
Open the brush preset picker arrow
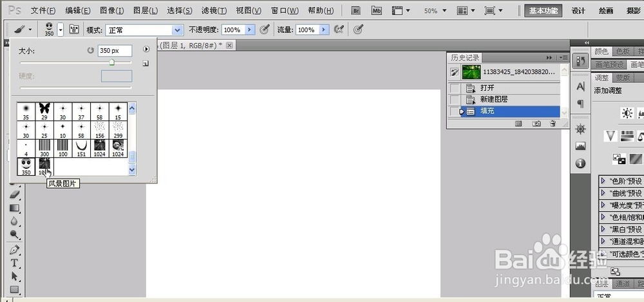pyautogui.click(x=61, y=30)
